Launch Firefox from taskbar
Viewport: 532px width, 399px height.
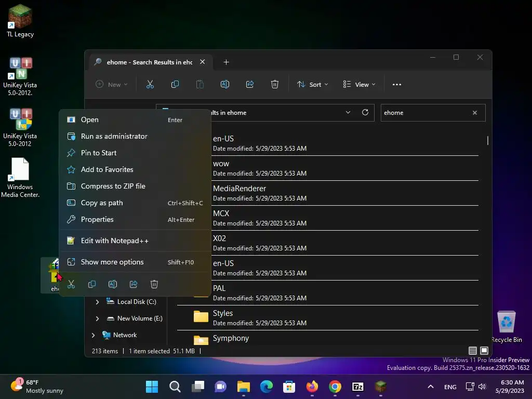pyautogui.click(x=312, y=387)
